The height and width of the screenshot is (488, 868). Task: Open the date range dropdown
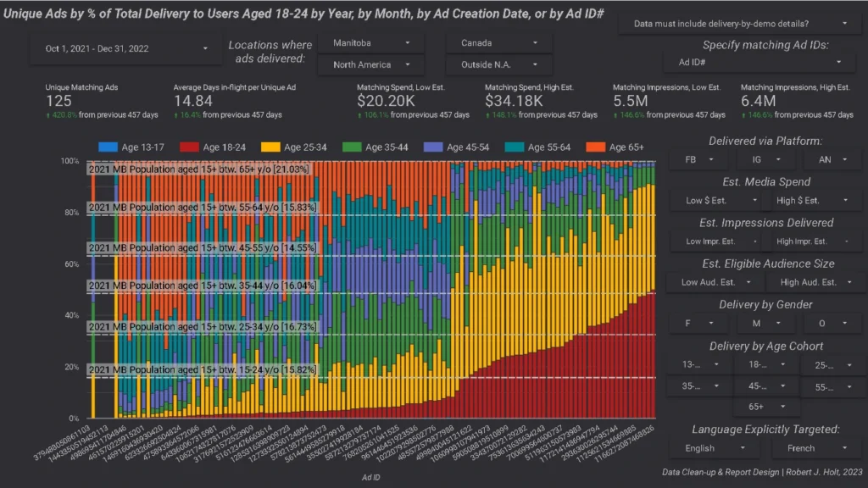tap(121, 49)
